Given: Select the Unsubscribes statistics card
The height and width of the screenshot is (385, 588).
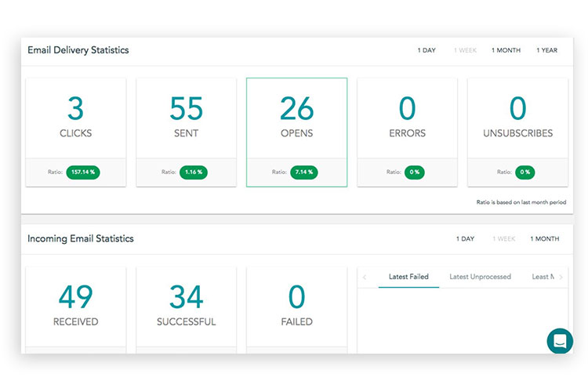Looking at the screenshot, I should 517,118.
